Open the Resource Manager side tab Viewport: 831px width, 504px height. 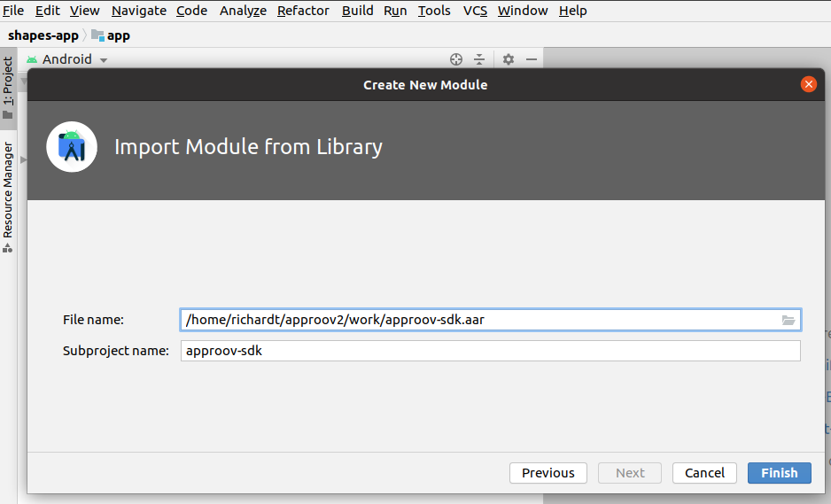pos(8,196)
